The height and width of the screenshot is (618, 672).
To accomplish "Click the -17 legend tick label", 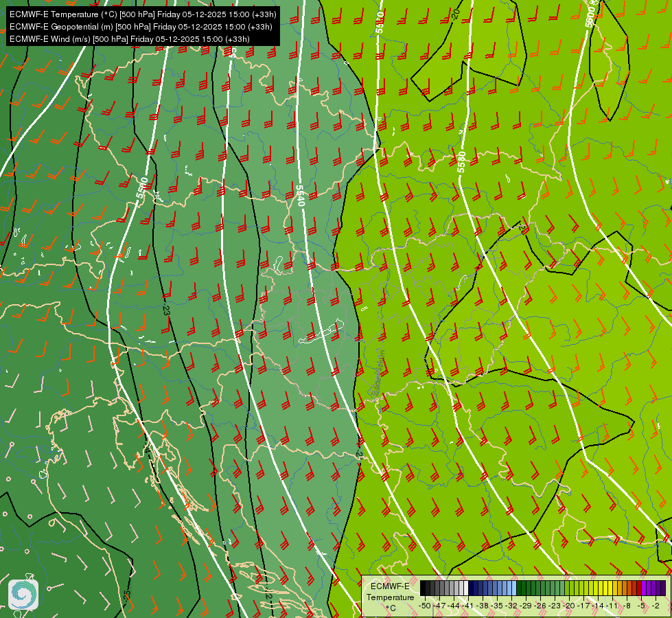I will coord(583,606).
